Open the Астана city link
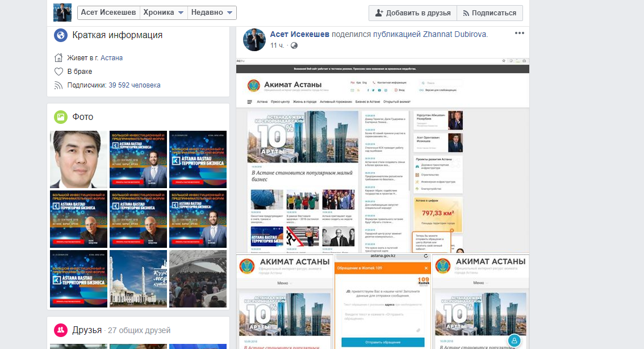Screen dimensions: 644x349 [111, 58]
